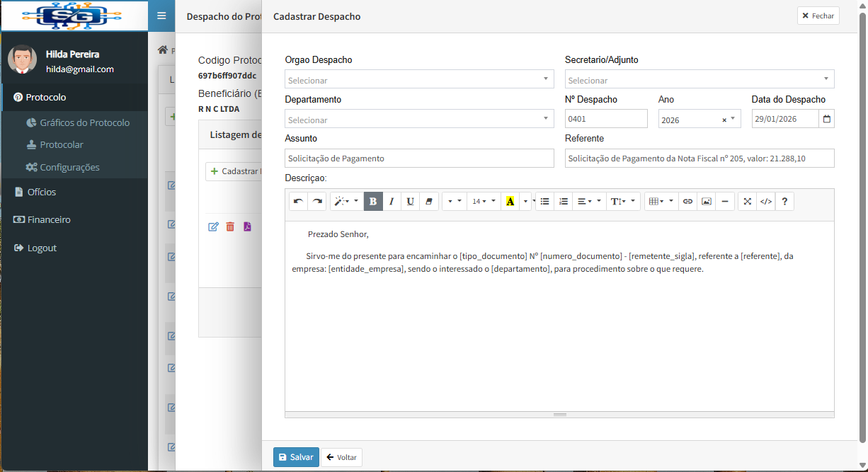The image size is (868, 472).
Task: Close the dialog with the Fechar button
Action: [x=818, y=16]
